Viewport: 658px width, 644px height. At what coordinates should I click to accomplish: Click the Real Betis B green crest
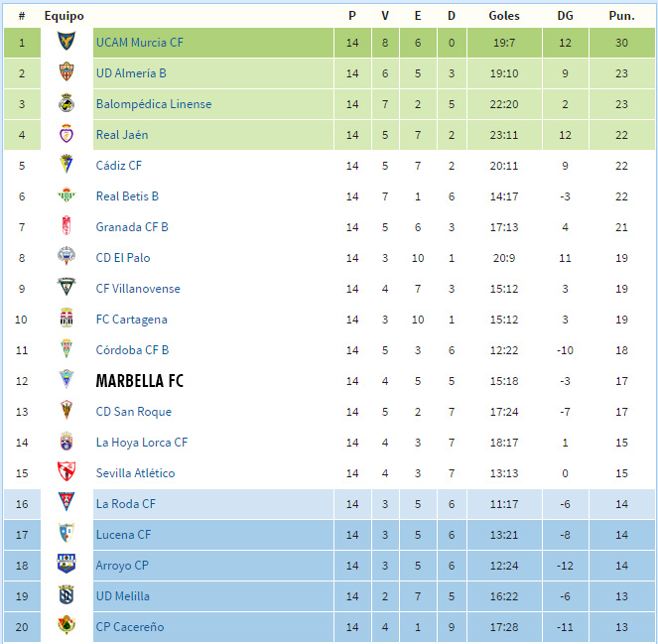coord(66,195)
